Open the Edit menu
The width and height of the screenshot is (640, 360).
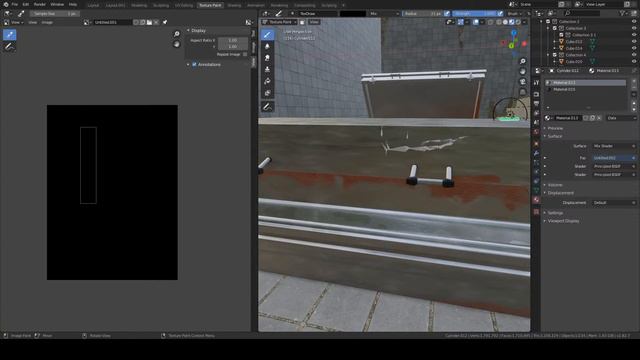click(26, 4)
